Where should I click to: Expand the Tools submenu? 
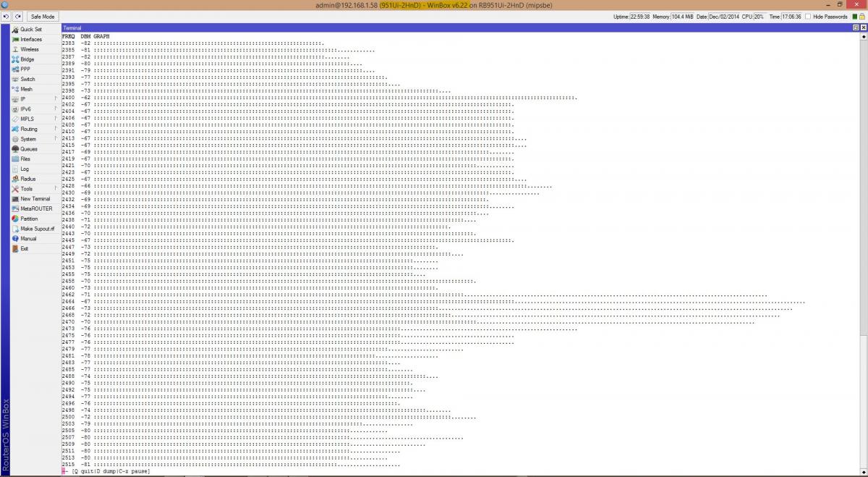coord(55,189)
